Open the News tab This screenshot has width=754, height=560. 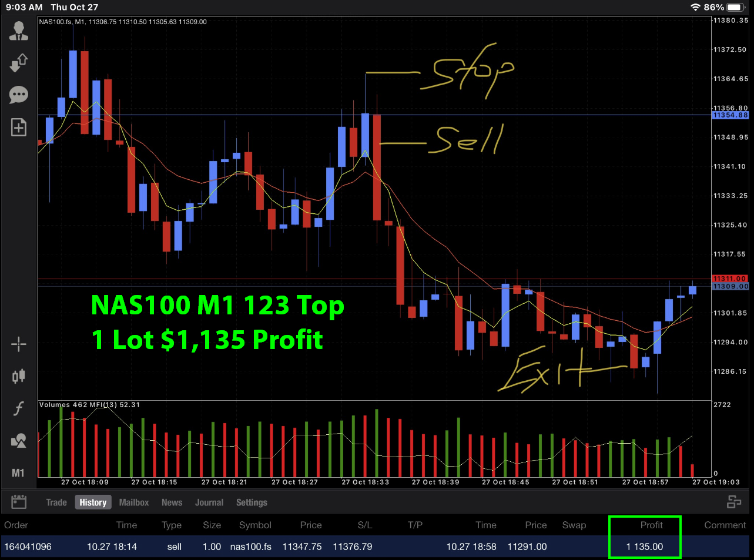click(172, 502)
